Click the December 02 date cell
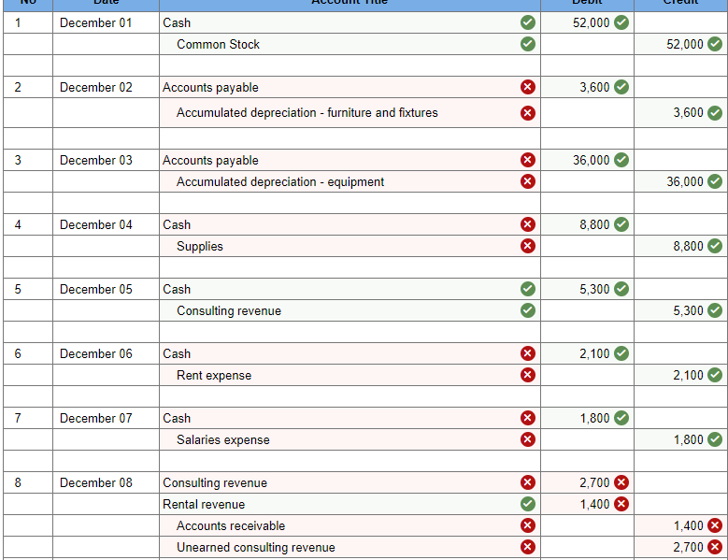Screen dimensions: 728x560 pyautogui.click(x=106, y=87)
